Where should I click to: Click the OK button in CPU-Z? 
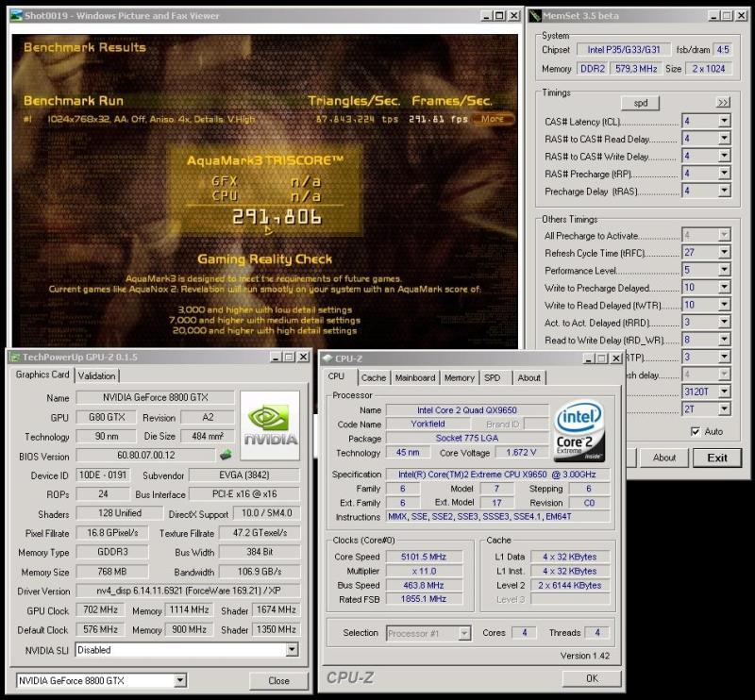(x=592, y=678)
